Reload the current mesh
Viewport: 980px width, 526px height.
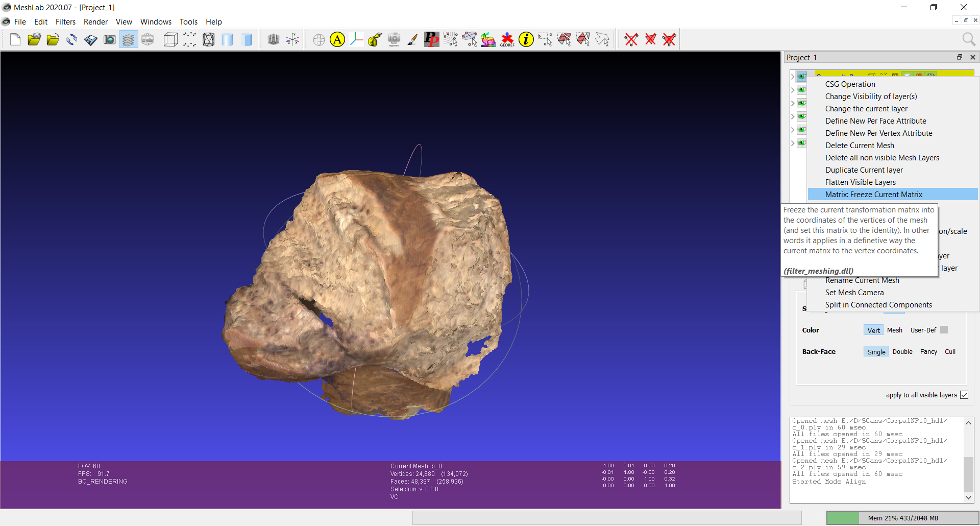click(72, 39)
